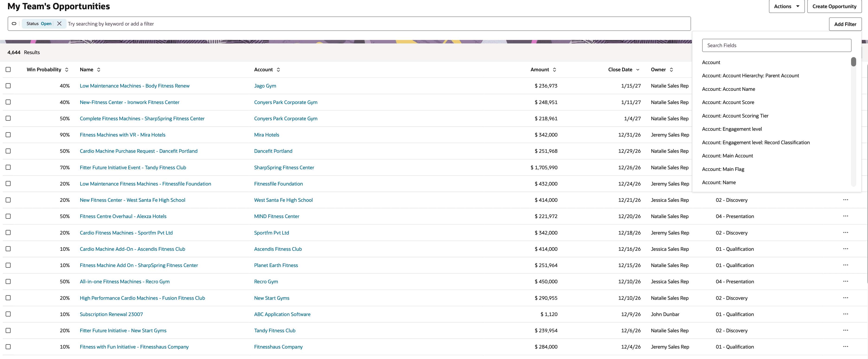Sort by Owner column arrows

671,70
